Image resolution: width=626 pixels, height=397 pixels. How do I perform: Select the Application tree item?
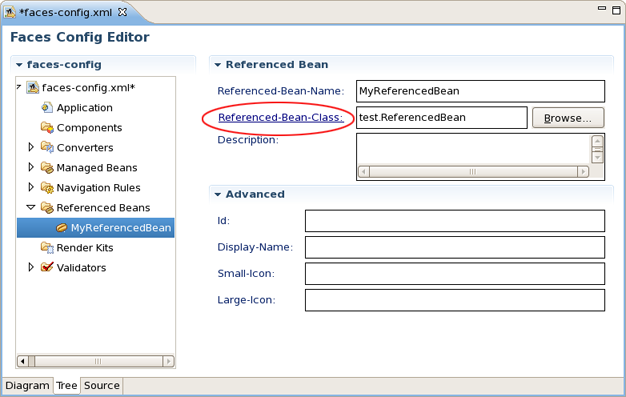[84, 108]
